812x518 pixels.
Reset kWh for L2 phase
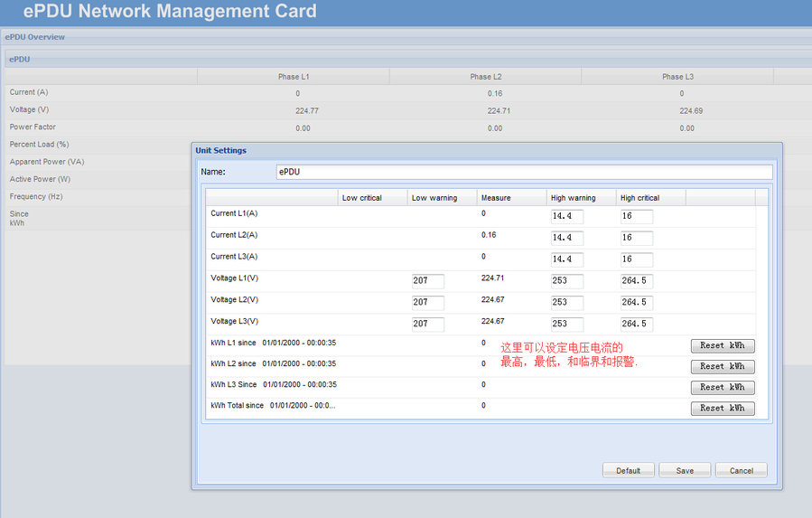coord(723,367)
